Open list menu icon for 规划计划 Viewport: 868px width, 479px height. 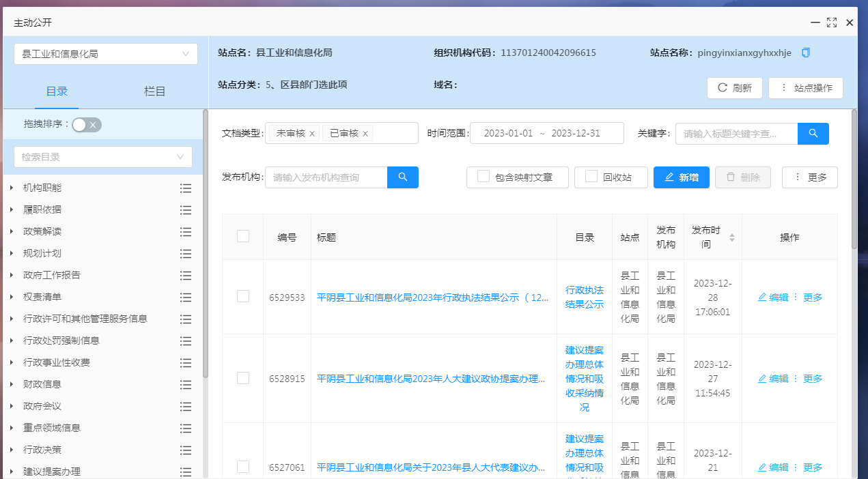coord(186,254)
